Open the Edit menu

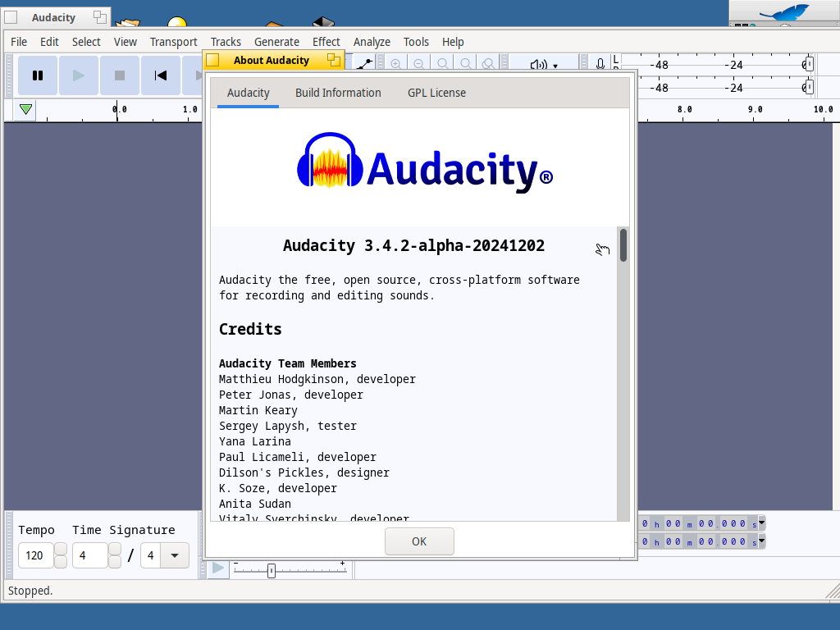click(x=49, y=42)
